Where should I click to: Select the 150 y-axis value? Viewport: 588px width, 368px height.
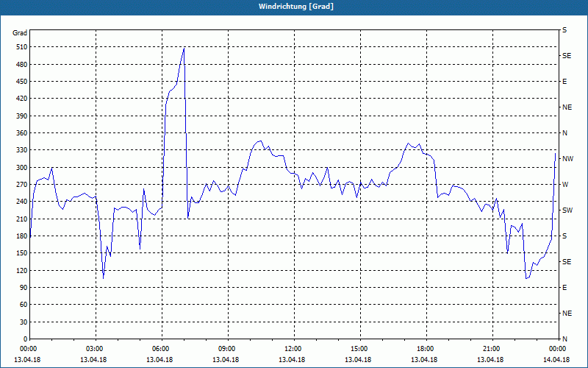pyautogui.click(x=22, y=252)
